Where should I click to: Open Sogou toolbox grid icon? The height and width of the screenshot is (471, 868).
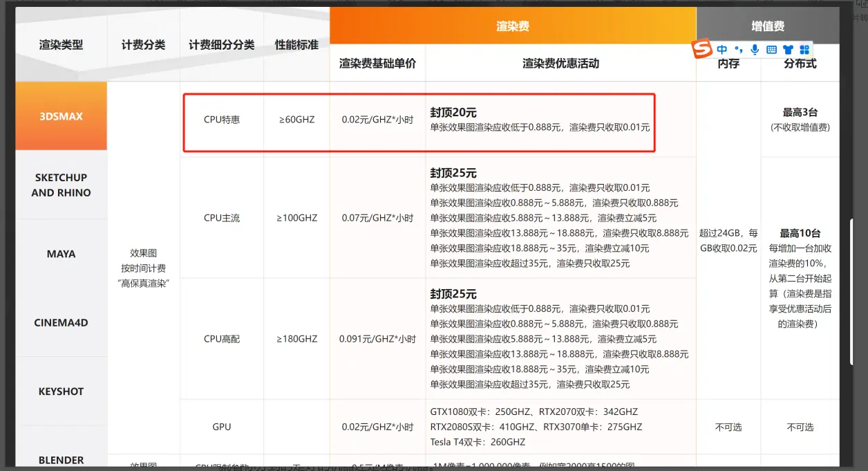(804, 50)
